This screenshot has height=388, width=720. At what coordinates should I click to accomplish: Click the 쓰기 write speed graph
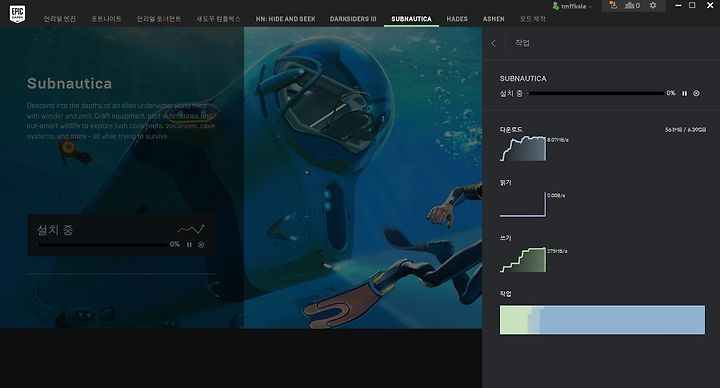[523, 260]
